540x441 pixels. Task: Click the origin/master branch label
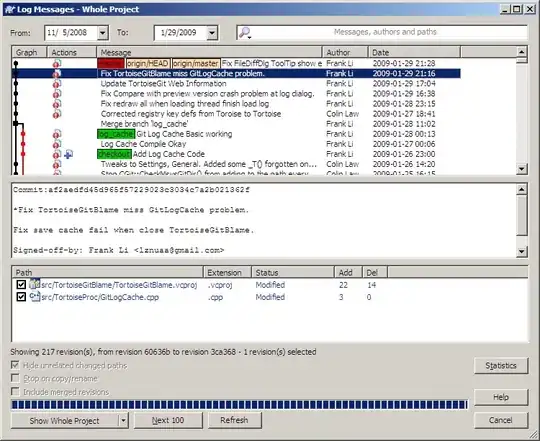coord(196,64)
